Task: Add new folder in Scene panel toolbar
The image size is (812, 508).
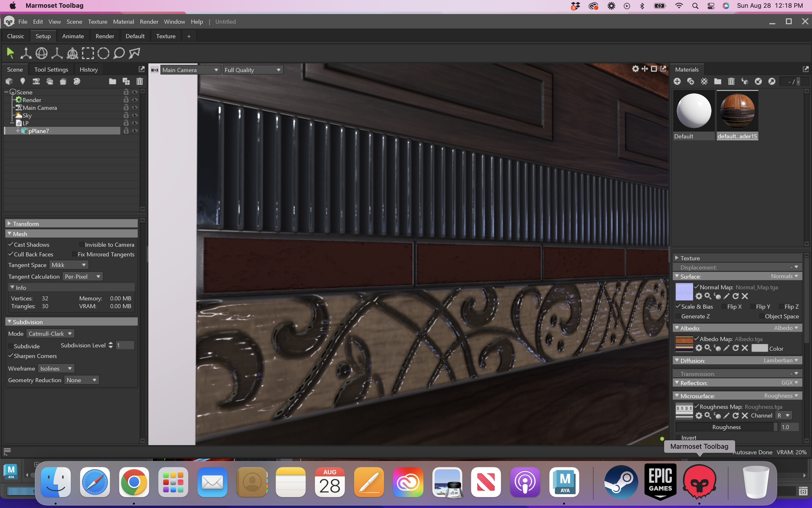Action: (x=112, y=81)
